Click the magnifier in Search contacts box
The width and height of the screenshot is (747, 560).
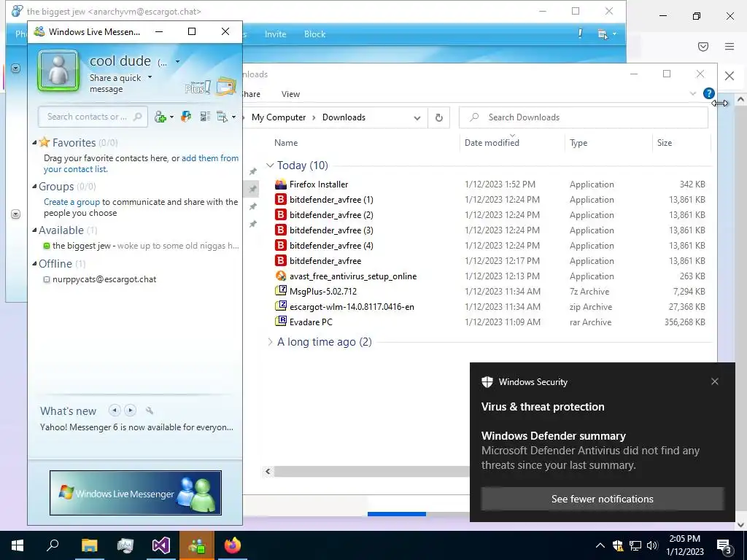click(x=138, y=117)
